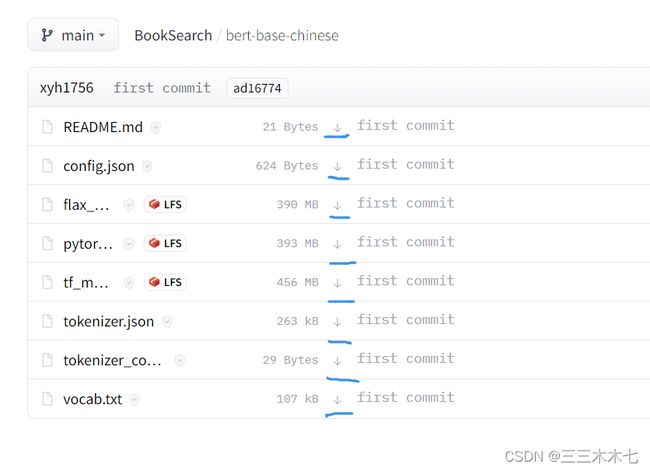Open the README.md file

(x=103, y=127)
